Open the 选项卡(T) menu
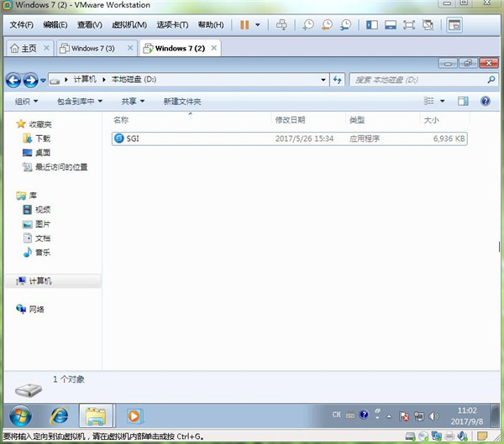Viewport: 504px width, 444px height. point(172,24)
